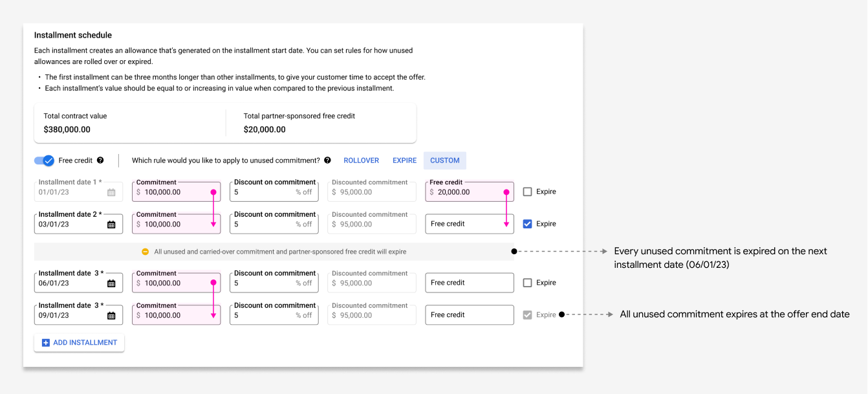868x394 pixels.
Task: Disable the Free credit toggle
Action: click(45, 160)
